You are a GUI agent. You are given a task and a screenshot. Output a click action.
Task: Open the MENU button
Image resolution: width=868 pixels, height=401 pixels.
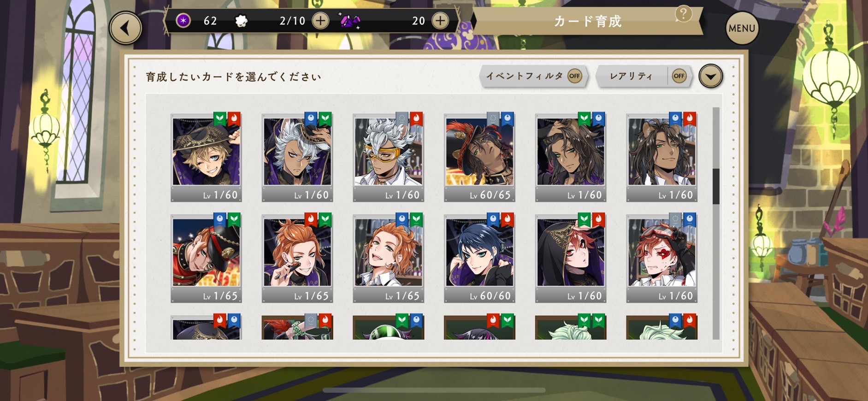[x=742, y=28]
